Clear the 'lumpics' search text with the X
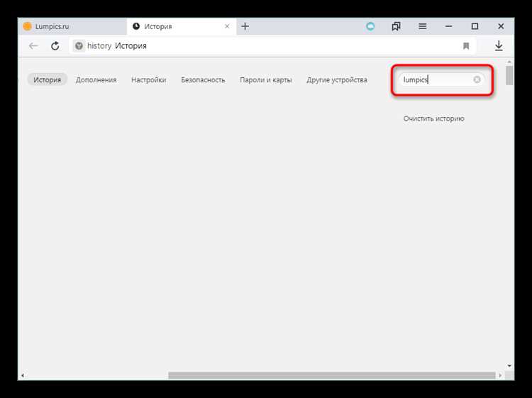Image resolution: width=532 pixels, height=398 pixels. 477,79
